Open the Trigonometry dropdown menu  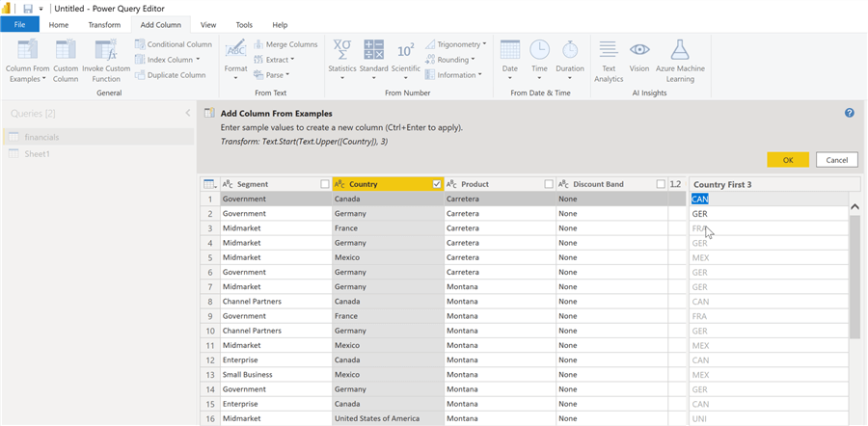click(x=460, y=44)
